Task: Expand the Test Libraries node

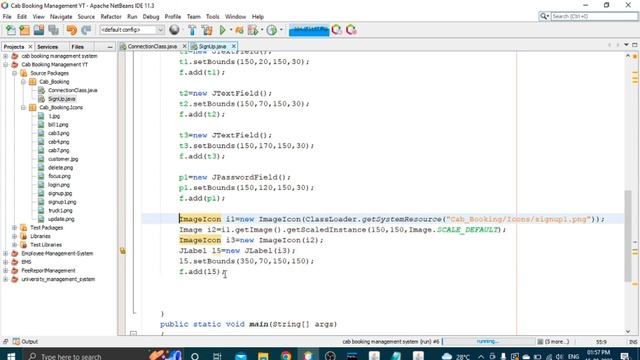Action: pyautogui.click(x=15, y=244)
